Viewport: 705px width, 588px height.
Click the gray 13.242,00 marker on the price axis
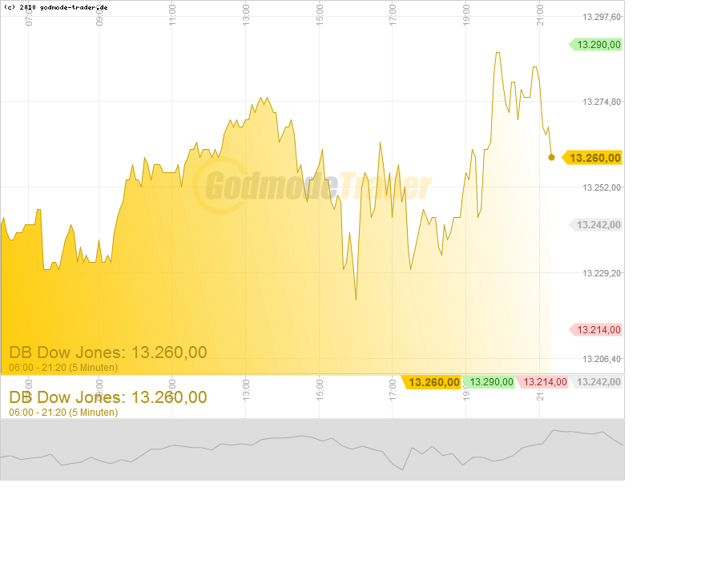[596, 225]
